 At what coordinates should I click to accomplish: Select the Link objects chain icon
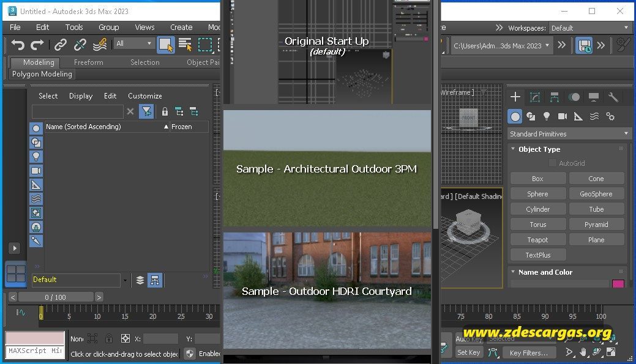[x=61, y=45]
